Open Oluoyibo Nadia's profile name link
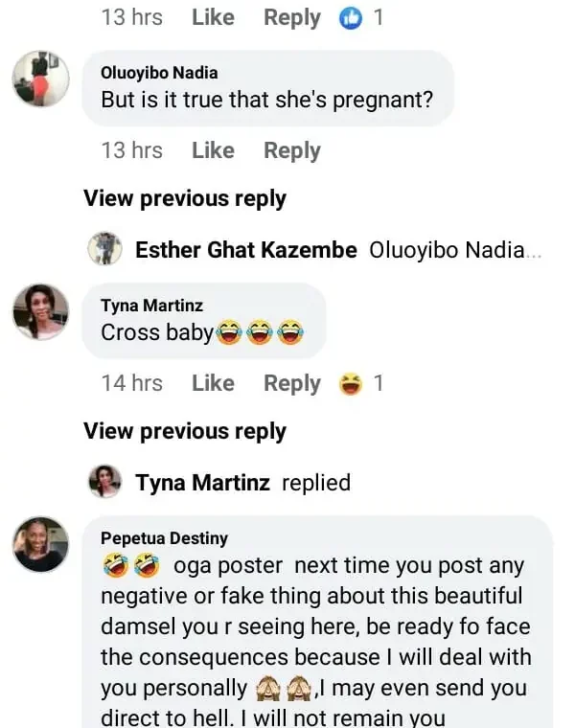Viewport: 575px width, 728px height. (x=159, y=73)
